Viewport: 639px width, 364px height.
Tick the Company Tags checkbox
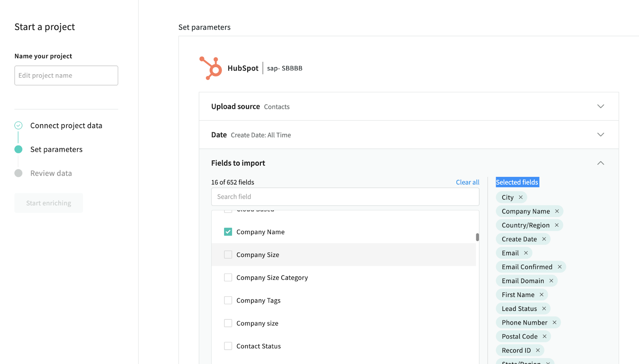pos(228,301)
